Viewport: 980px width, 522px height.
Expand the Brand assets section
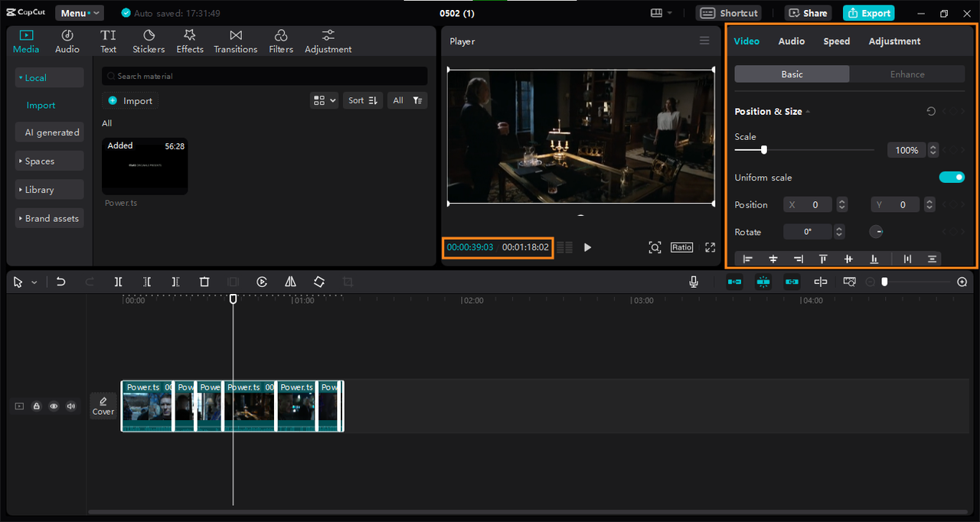[x=50, y=218]
